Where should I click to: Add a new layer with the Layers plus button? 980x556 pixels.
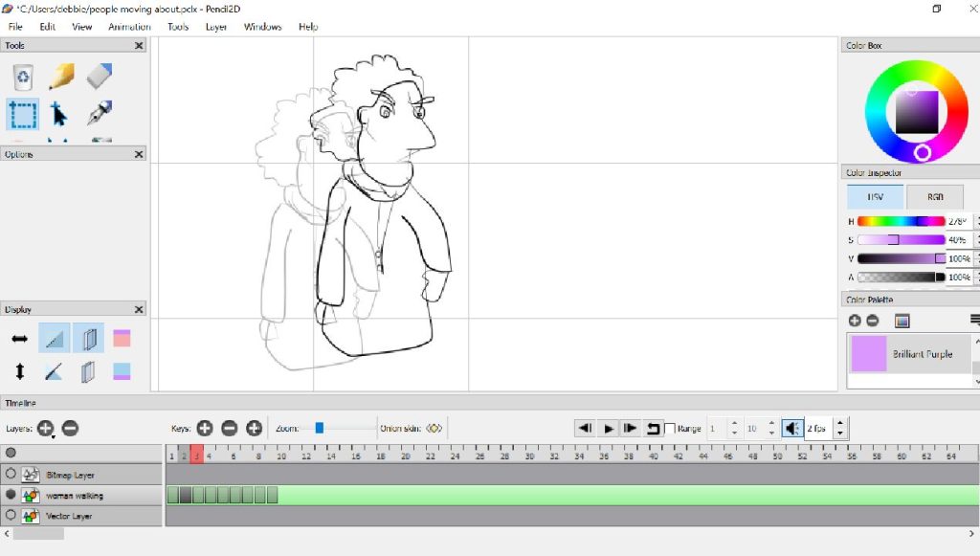point(46,429)
